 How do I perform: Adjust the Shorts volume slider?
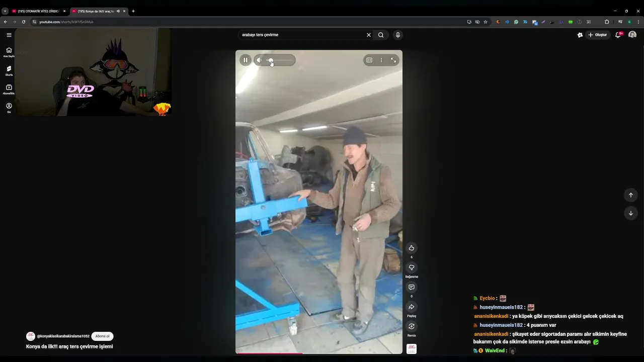pyautogui.click(x=280, y=60)
